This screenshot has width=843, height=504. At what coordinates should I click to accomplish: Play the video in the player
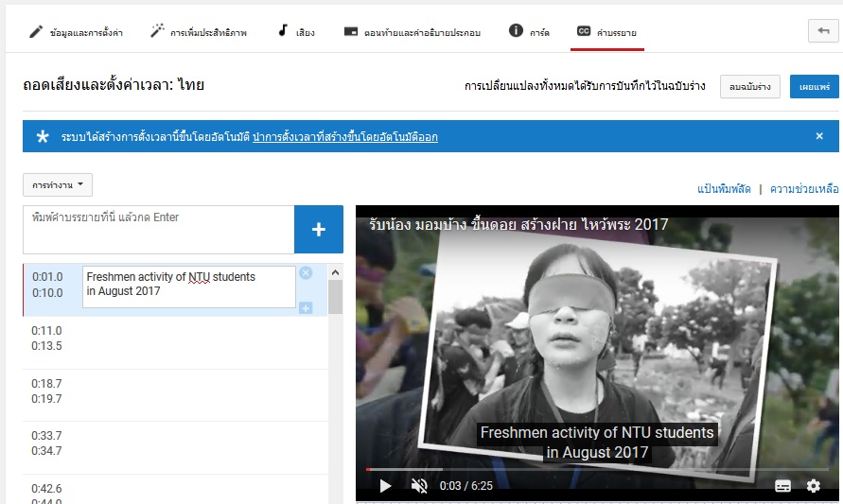tap(385, 486)
